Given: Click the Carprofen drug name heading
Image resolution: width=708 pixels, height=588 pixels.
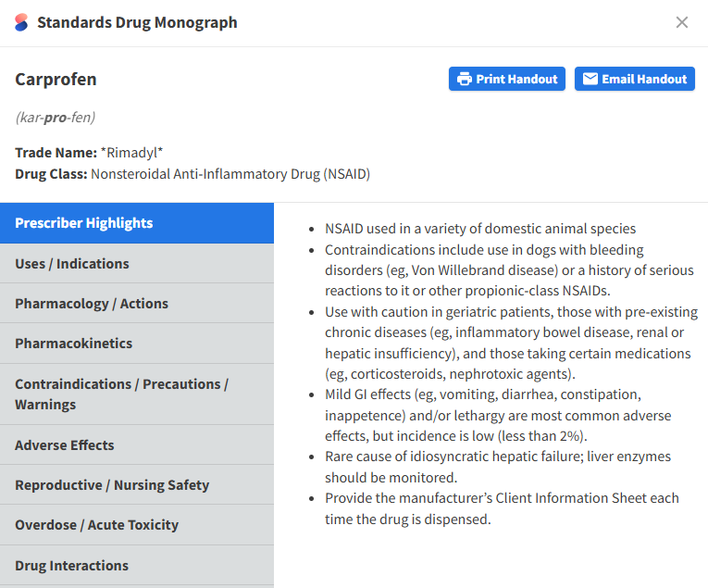Looking at the screenshot, I should point(56,80).
